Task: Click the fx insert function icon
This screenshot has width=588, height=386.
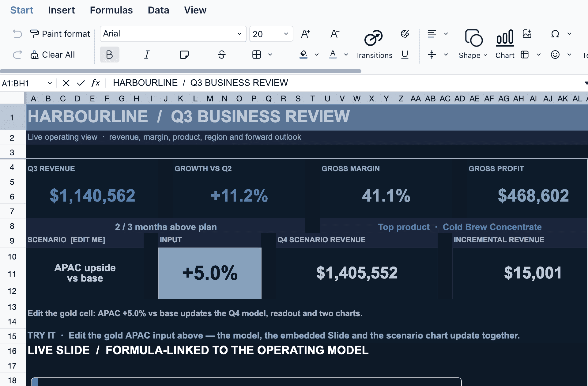Action: (x=96, y=83)
